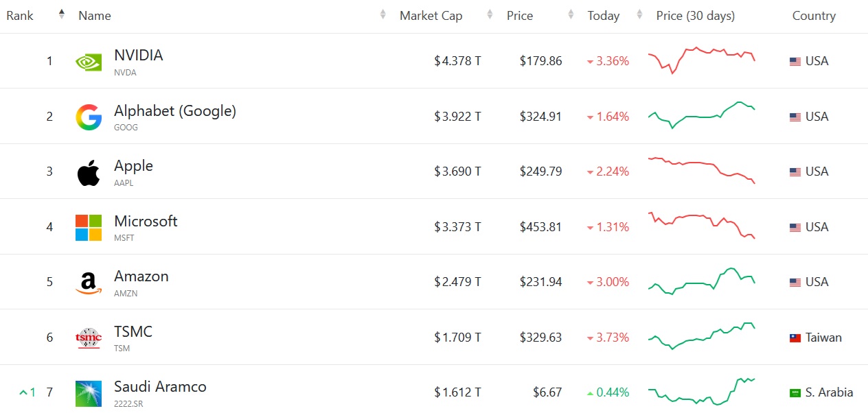This screenshot has height=413, width=868.
Task: Sort by Today percentage change
Action: tap(604, 16)
